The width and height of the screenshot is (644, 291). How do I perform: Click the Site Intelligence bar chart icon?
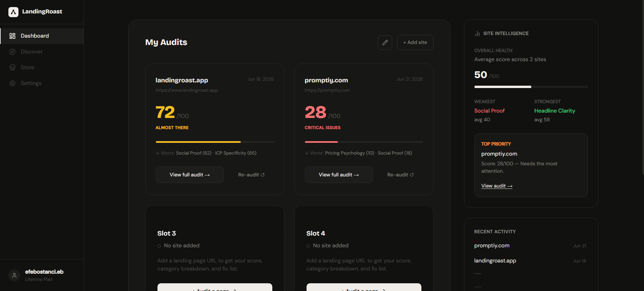477,34
